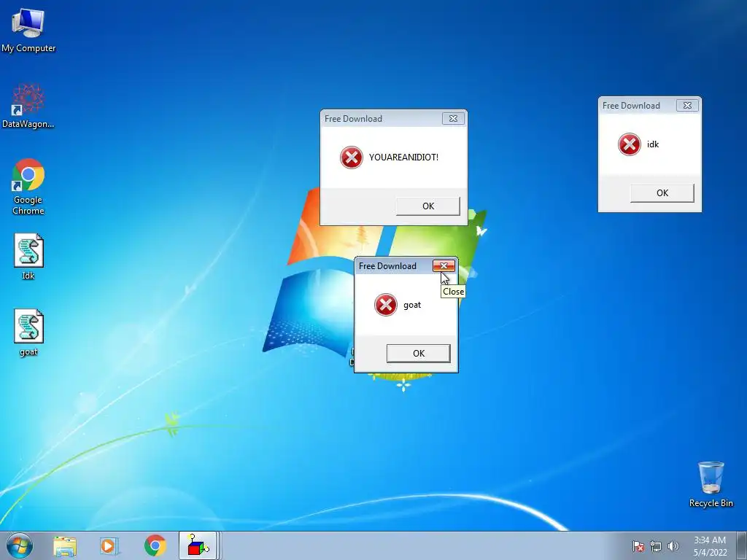Screen dimensions: 747x560
Task: Open the volume speaker icon in tray
Action: point(673,546)
